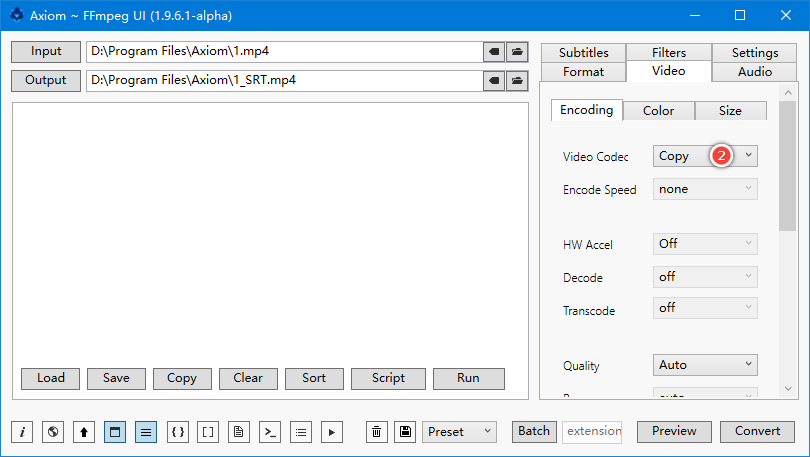Image resolution: width=810 pixels, height=457 pixels.
Task: Click the Script button
Action: [388, 378]
